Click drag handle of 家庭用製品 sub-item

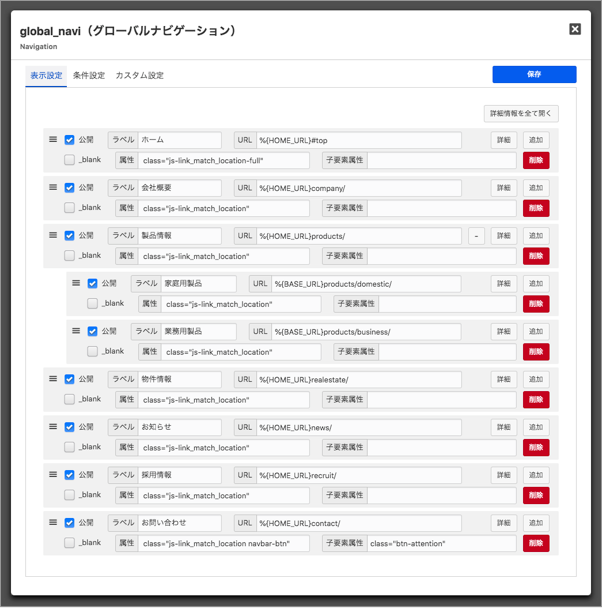[x=75, y=283]
